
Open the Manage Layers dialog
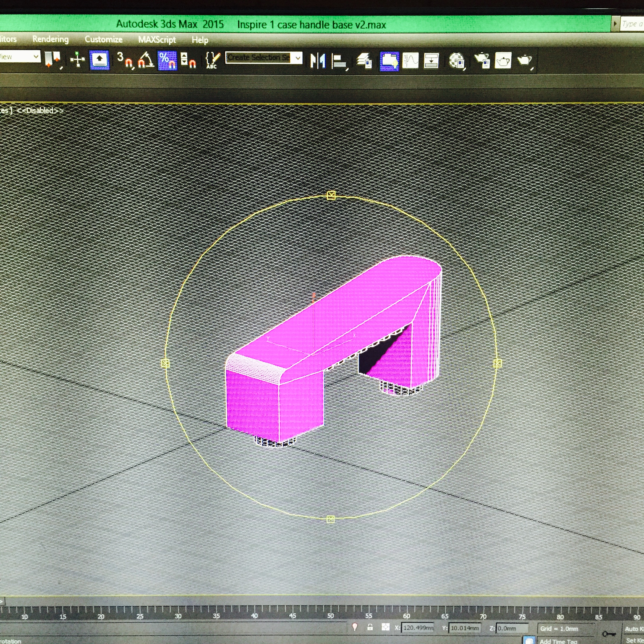click(364, 61)
